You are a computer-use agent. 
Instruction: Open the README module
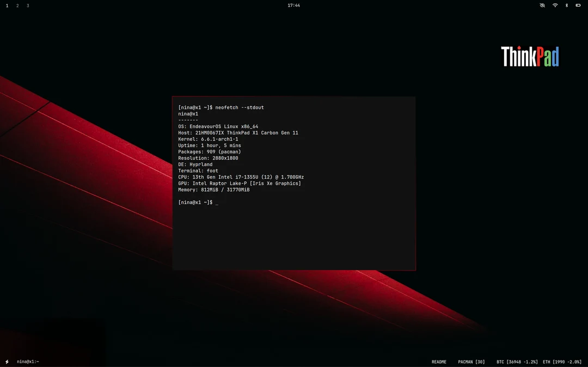439,362
